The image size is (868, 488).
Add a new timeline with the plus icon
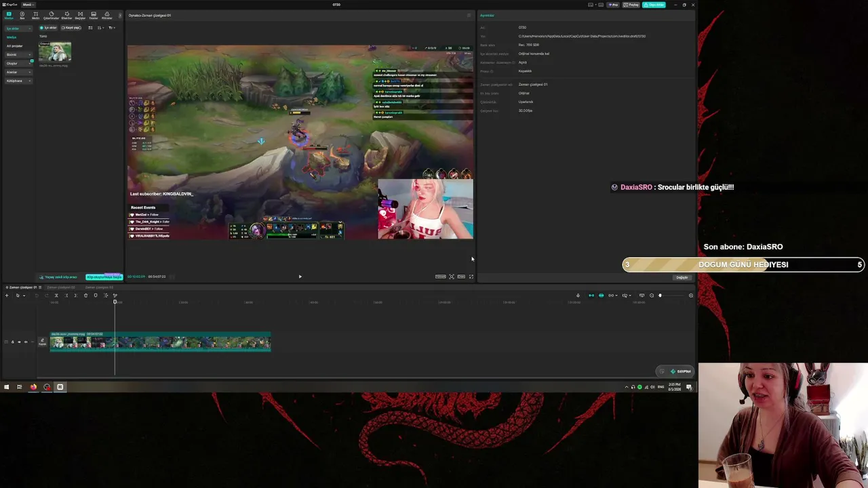(x=7, y=296)
